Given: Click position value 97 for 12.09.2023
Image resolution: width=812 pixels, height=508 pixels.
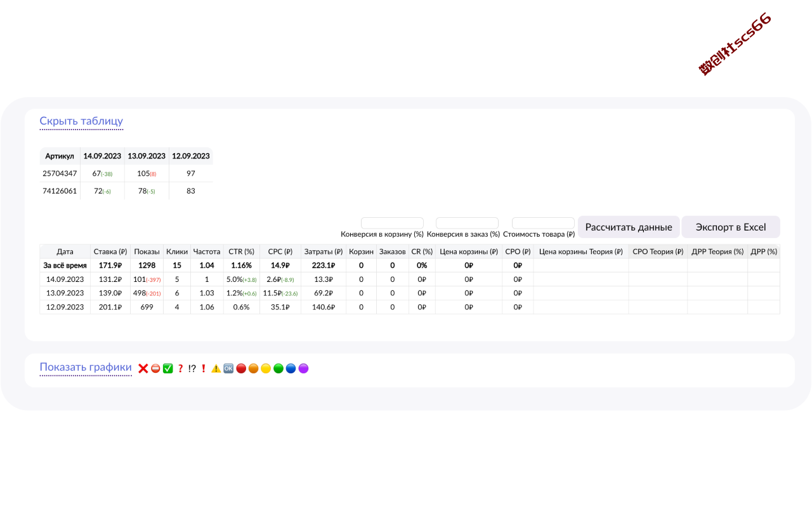Looking at the screenshot, I should pos(191,173).
